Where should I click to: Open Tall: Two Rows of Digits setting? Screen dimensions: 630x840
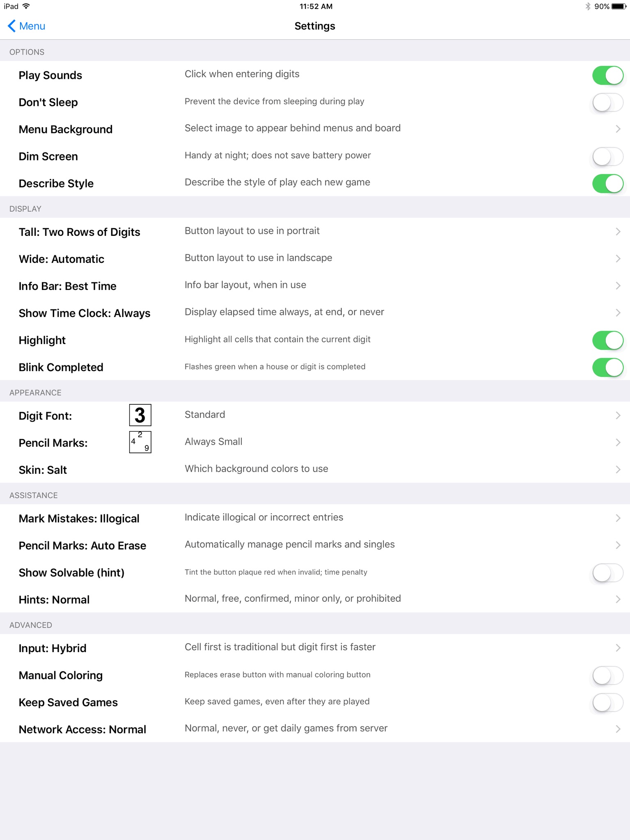click(315, 232)
